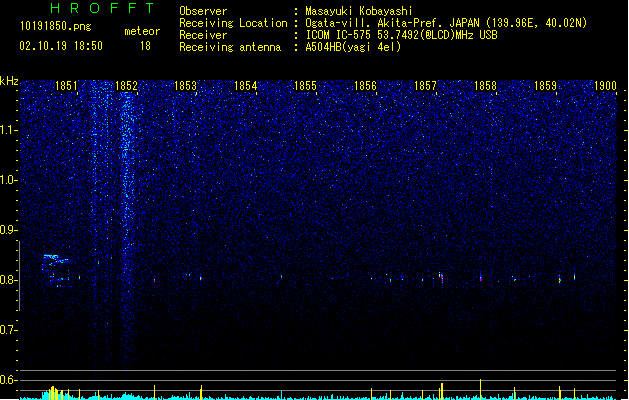Click the cyan echo cluster after 1851
Image resolution: width=629 pixels, height=400 pixels.
[x=55, y=270]
